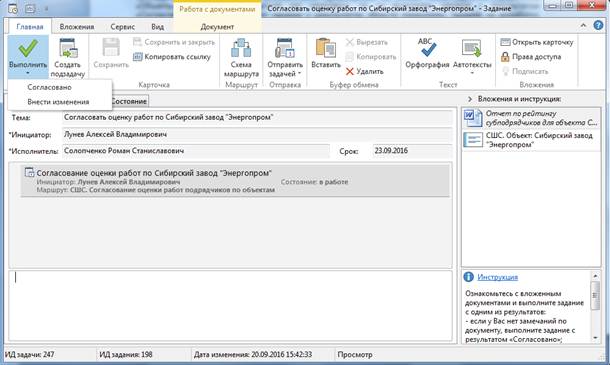Click ИД задачи: 247 in status bar
This screenshot has height=365, width=610.
[30, 355]
